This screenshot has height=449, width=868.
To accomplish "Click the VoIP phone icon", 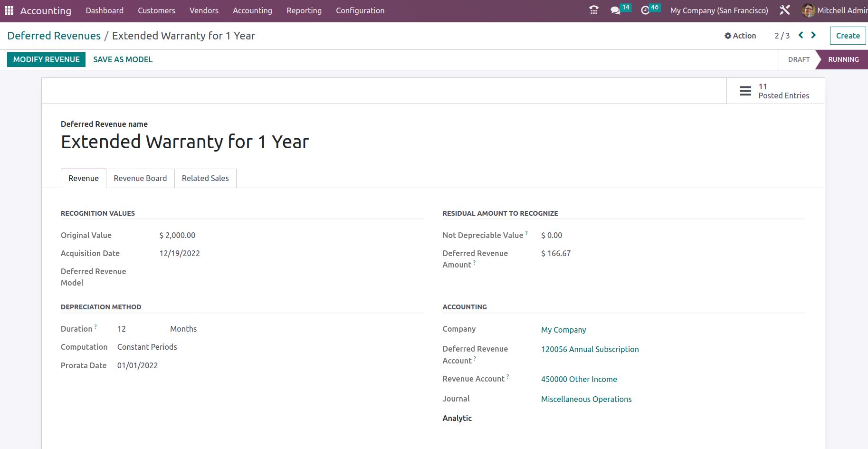I will click(x=594, y=10).
